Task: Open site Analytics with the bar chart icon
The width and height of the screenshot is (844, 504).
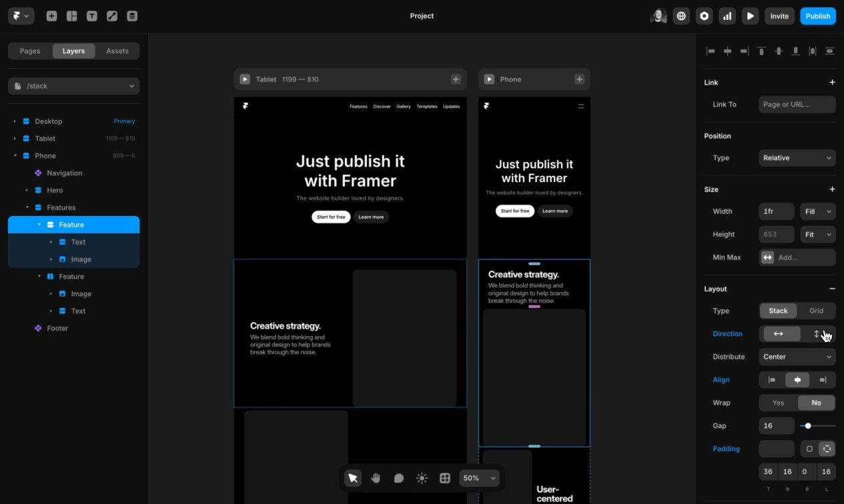Action: [727, 15]
